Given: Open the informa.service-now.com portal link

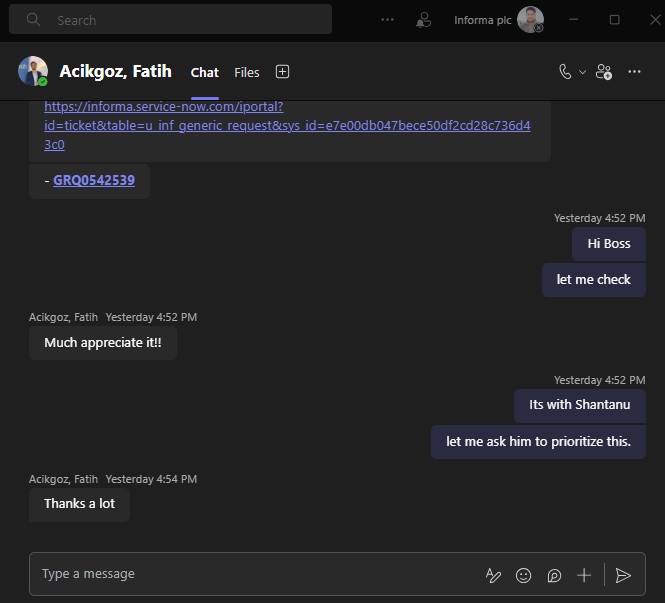Looking at the screenshot, I should [287, 126].
